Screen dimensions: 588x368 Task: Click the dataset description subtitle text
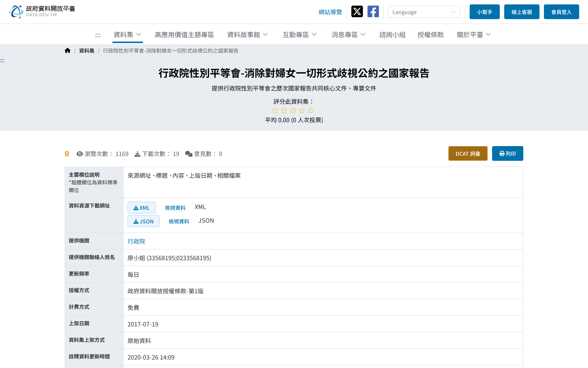point(294,88)
